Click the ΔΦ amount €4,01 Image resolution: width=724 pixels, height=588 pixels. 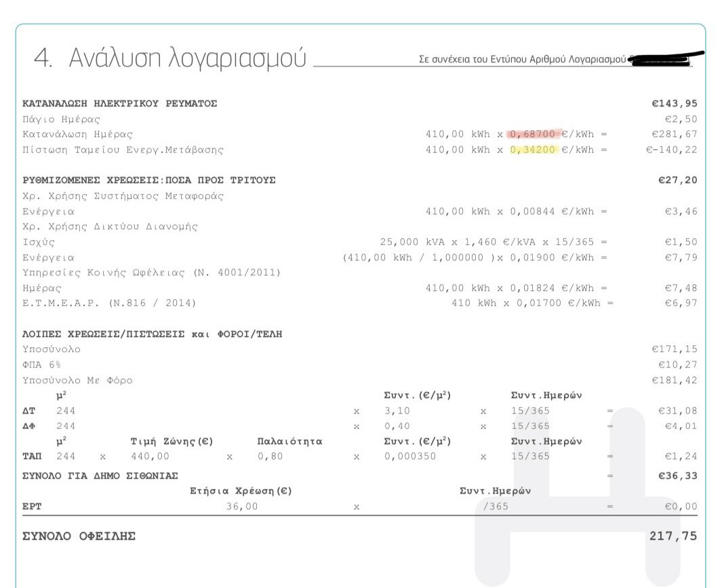(x=681, y=426)
